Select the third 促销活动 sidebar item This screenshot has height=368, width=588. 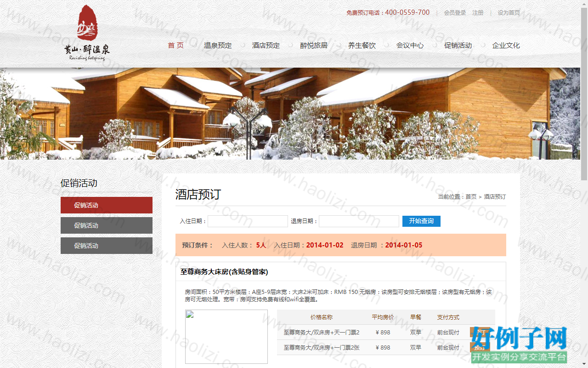pos(107,246)
